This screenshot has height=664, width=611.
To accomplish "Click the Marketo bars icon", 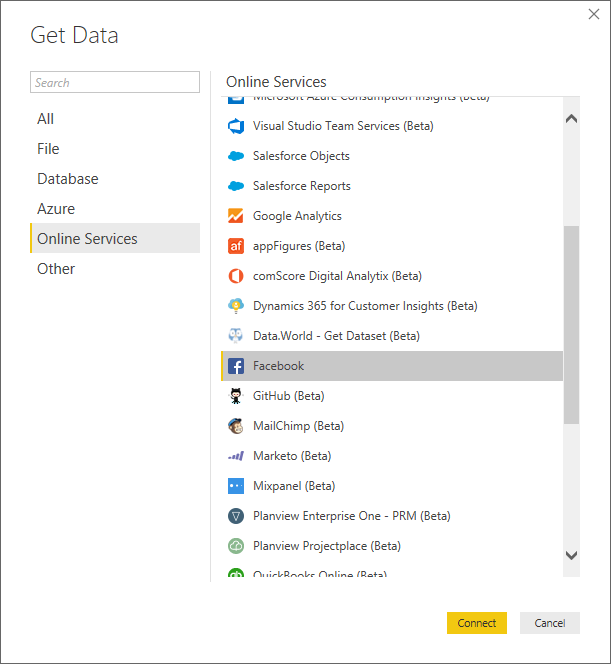I will (x=236, y=456).
